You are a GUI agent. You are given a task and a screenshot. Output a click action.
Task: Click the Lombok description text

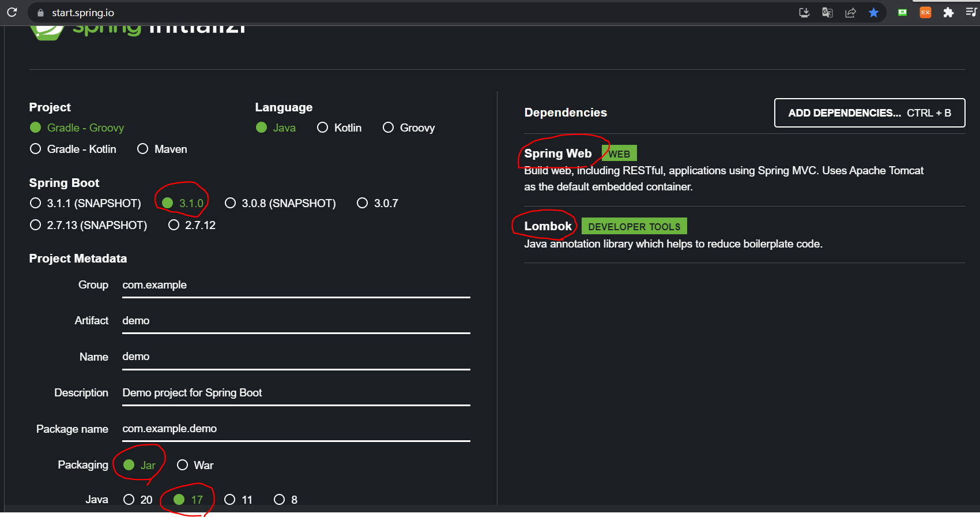[x=673, y=244]
